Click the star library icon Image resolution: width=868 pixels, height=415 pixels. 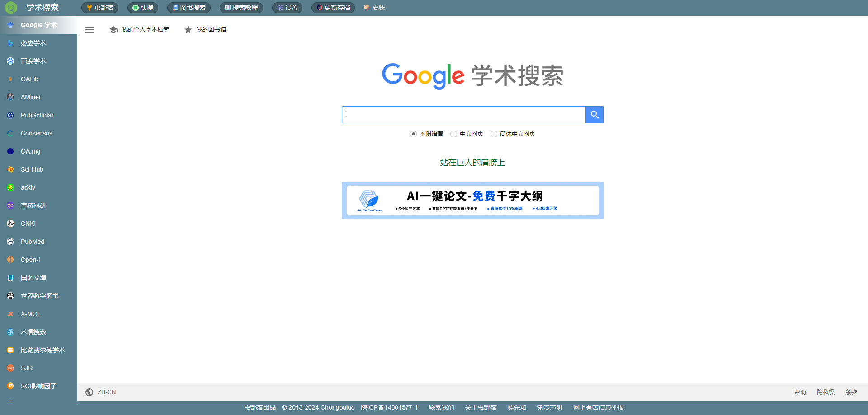[188, 30]
